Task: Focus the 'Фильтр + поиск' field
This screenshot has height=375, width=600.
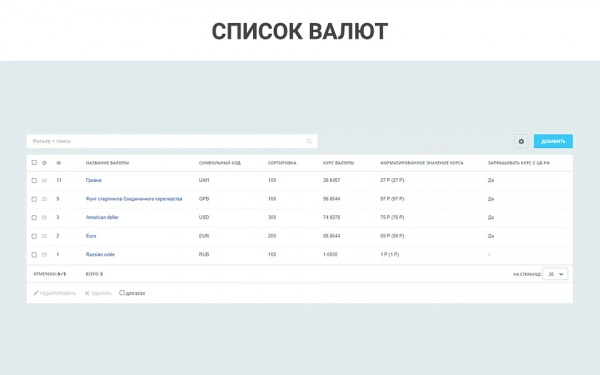Action: (172, 141)
